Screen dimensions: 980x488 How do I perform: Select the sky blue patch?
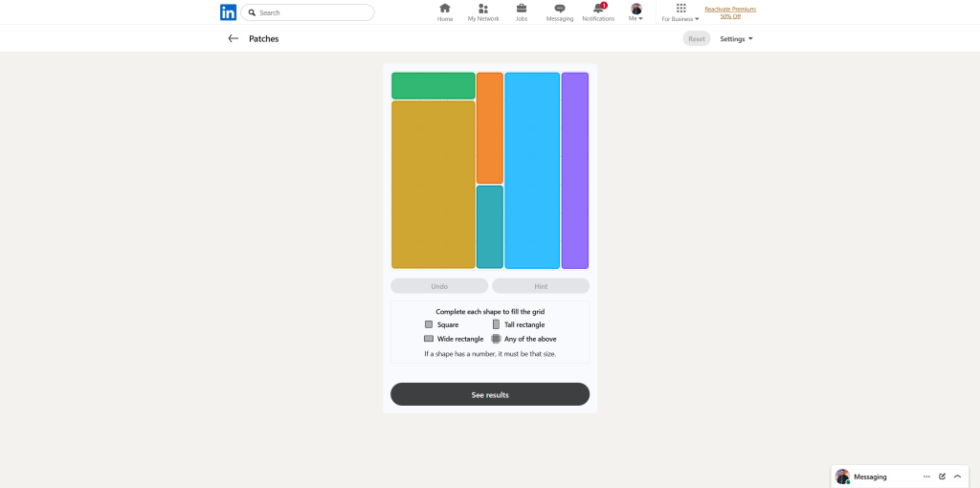(x=532, y=170)
